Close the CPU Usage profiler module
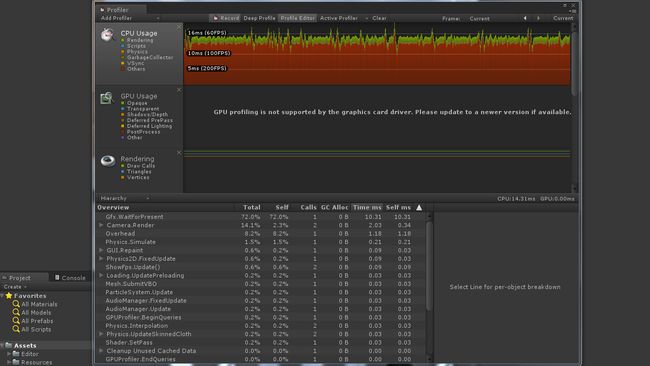Image resolution: width=650 pixels, height=366 pixels. 179,27
